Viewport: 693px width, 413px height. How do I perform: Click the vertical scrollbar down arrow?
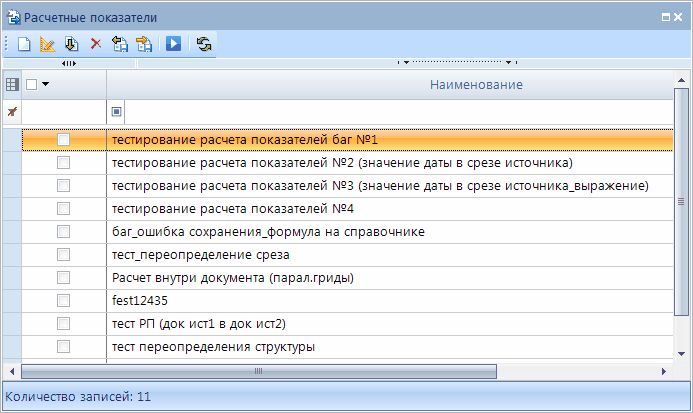tap(683, 354)
